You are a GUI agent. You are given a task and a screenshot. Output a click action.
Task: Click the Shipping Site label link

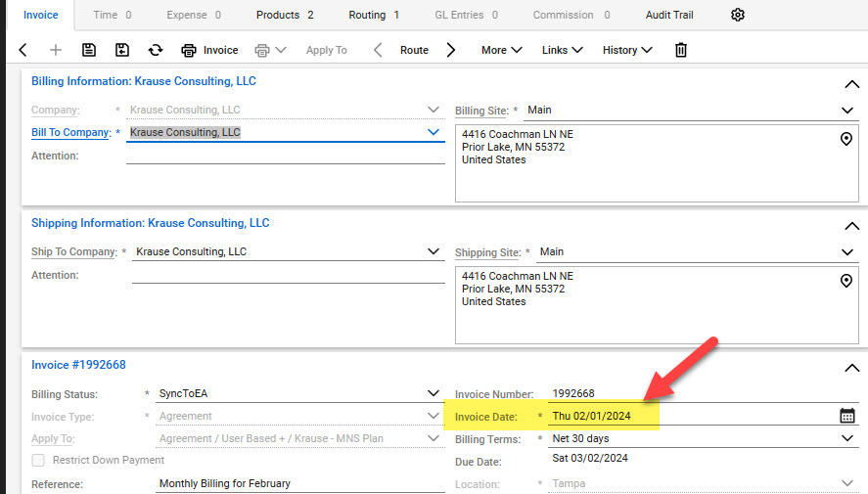[x=487, y=252]
